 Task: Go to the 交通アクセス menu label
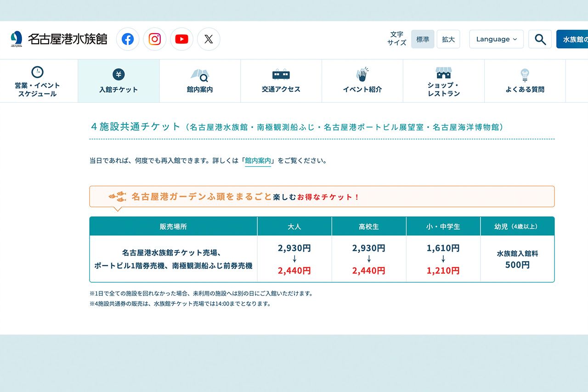[x=281, y=89]
